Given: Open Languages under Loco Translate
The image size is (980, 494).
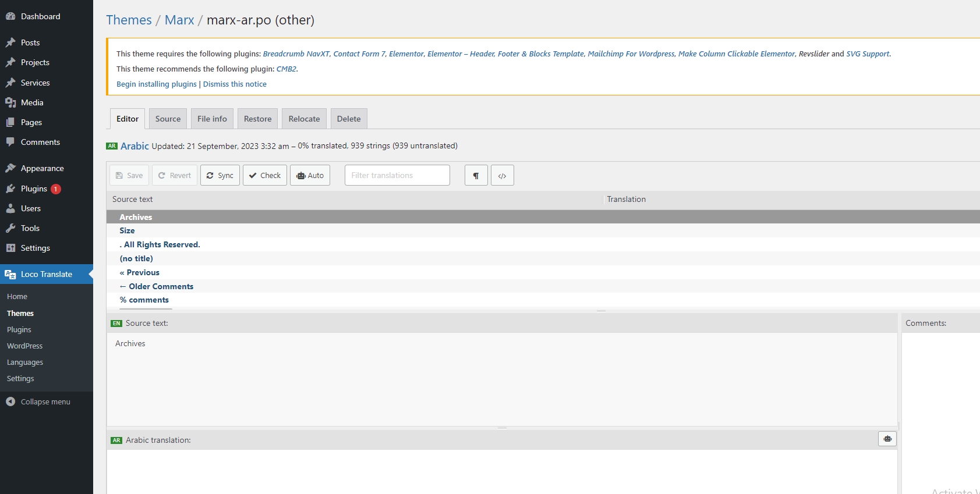Looking at the screenshot, I should tap(25, 362).
